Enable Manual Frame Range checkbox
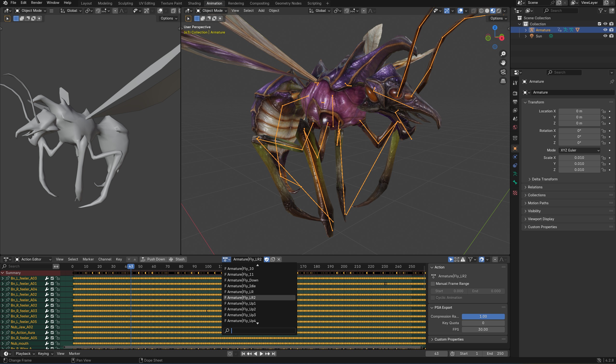This screenshot has height=364, width=616. tap(433, 284)
